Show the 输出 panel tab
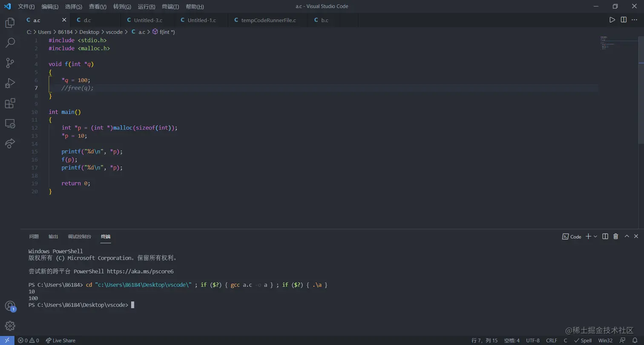This screenshot has height=345, width=644. [x=53, y=237]
